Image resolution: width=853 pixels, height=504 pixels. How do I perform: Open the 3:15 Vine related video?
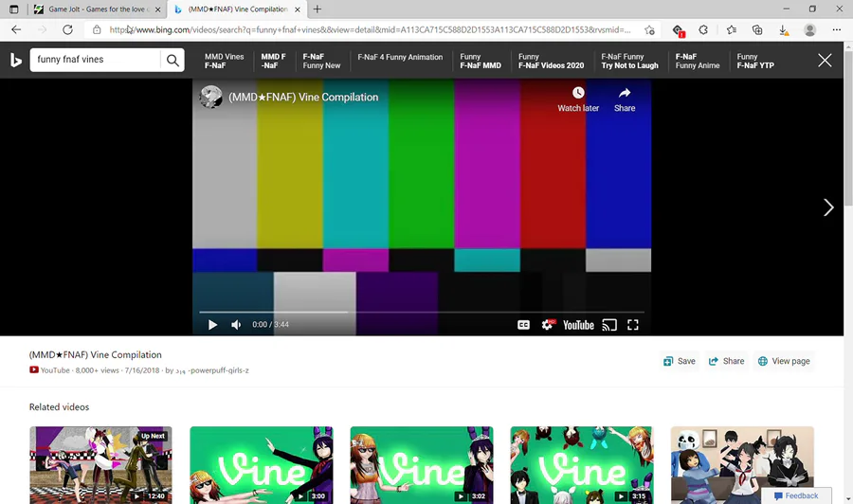click(x=582, y=465)
